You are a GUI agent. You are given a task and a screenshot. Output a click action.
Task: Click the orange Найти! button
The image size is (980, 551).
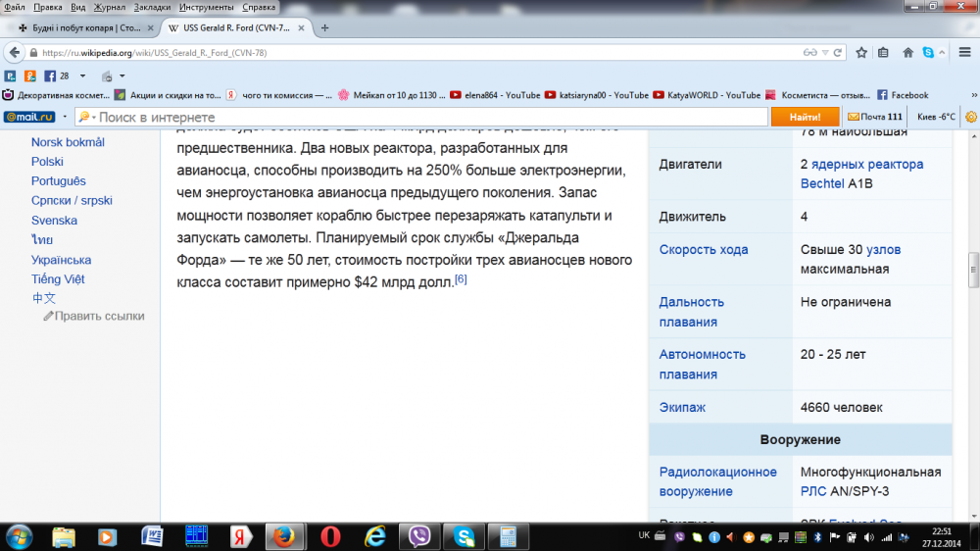pos(805,117)
